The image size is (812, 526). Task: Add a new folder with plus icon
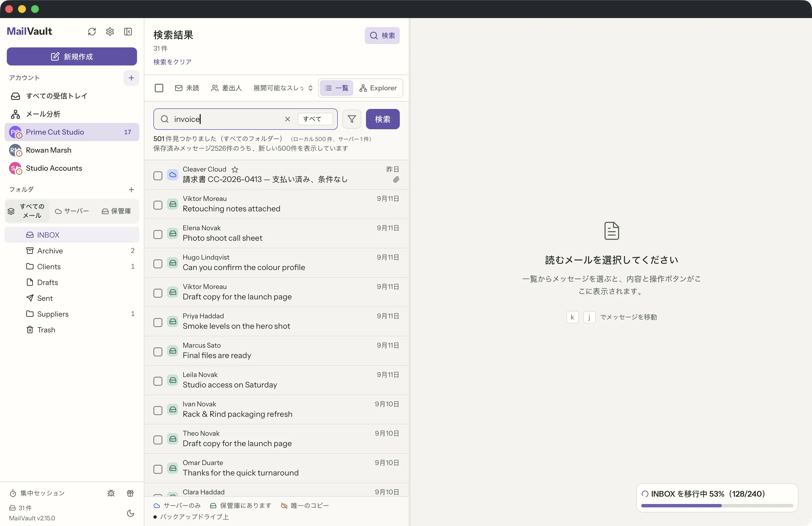131,190
